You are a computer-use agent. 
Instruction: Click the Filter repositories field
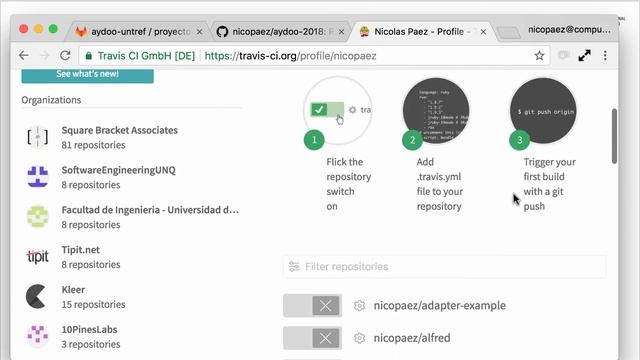[444, 267]
